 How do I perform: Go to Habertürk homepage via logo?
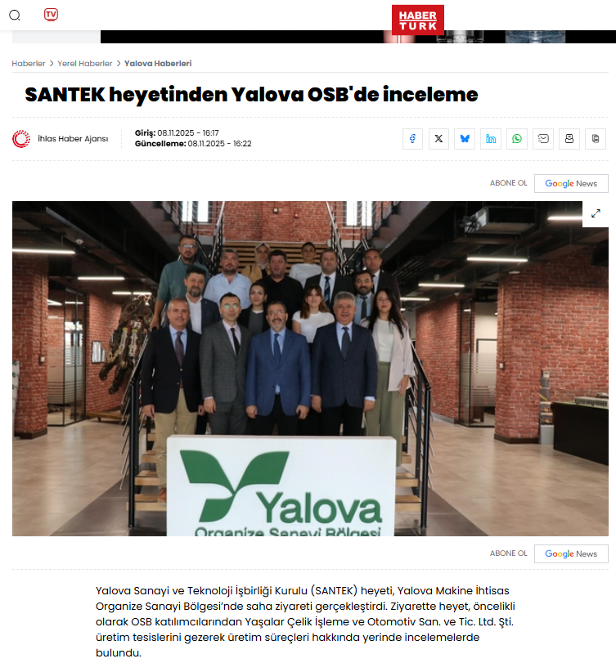(418, 20)
